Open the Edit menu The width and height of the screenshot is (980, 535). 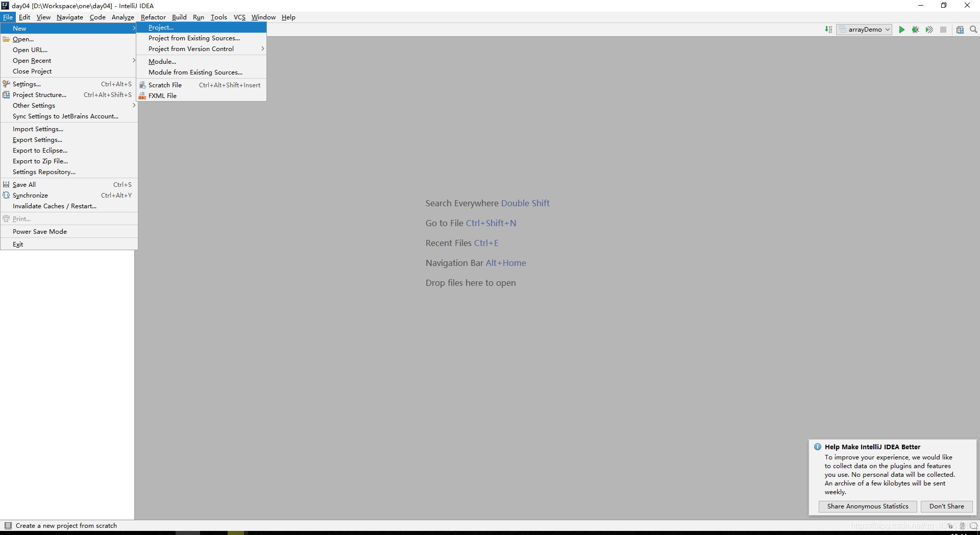tap(24, 17)
